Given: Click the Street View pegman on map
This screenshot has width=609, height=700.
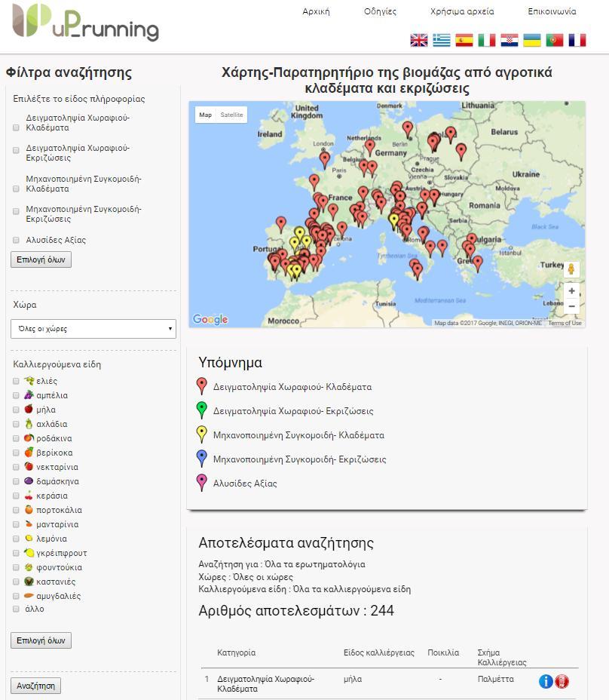Looking at the screenshot, I should pyautogui.click(x=571, y=269).
